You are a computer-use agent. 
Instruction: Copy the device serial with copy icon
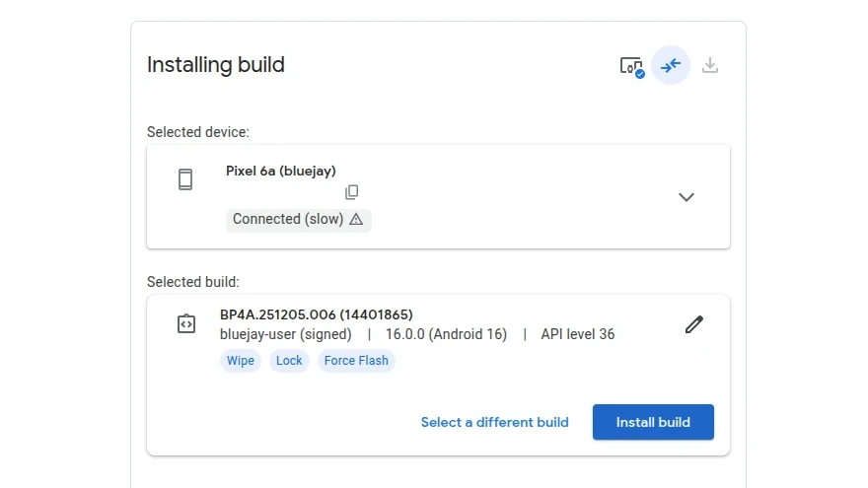352,192
